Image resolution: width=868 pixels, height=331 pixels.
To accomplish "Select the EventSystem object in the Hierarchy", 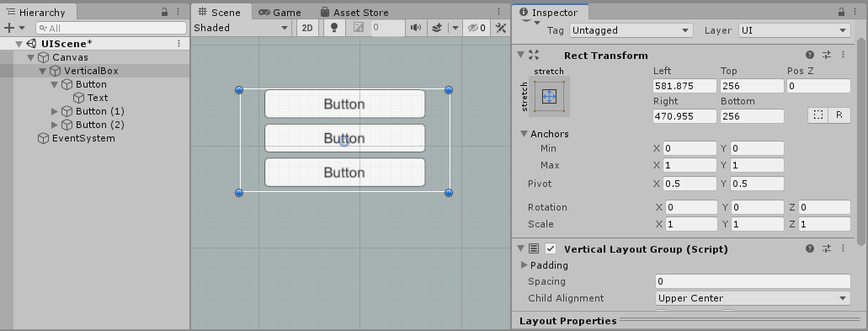I will [83, 138].
